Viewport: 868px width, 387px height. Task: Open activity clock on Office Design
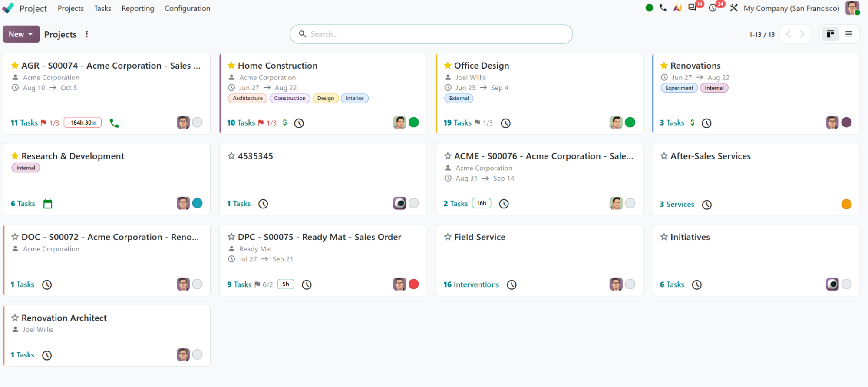[505, 123]
